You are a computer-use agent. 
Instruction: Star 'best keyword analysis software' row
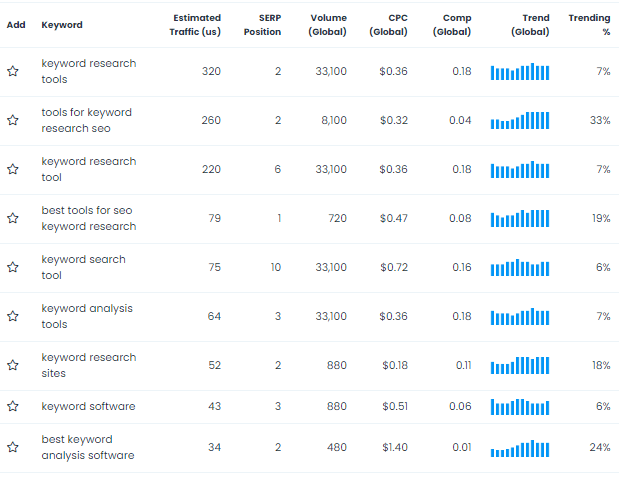(x=13, y=447)
